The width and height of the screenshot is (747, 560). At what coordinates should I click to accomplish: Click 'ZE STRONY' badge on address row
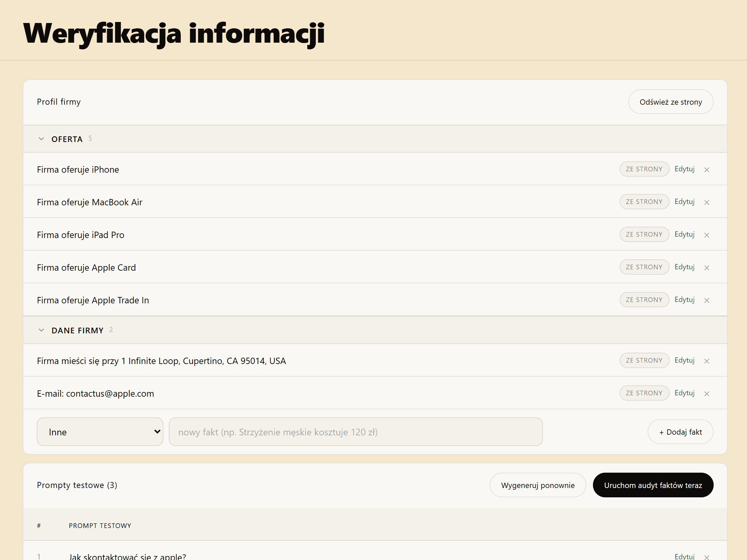click(644, 360)
